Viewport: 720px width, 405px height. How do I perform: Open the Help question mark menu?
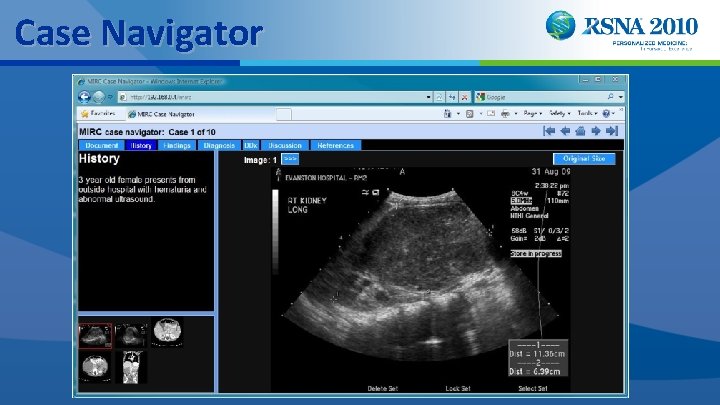point(608,113)
